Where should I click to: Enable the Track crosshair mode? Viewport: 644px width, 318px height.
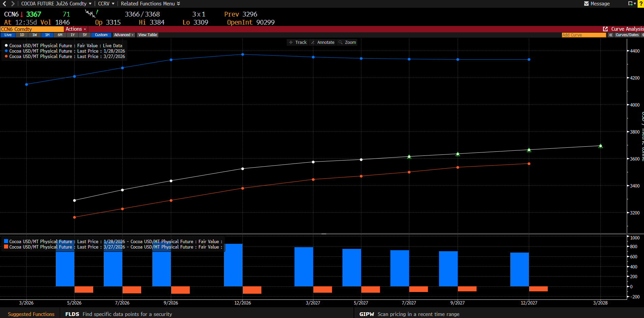coord(298,42)
